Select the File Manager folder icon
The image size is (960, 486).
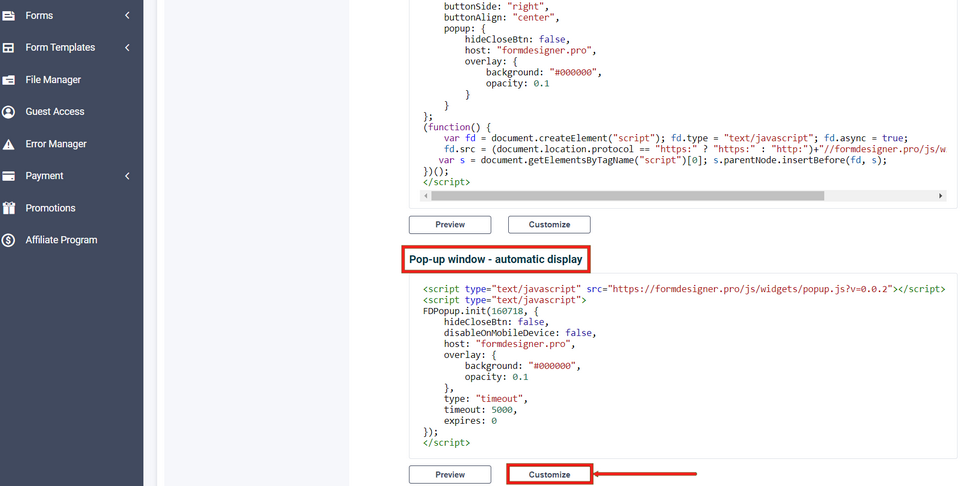click(9, 80)
